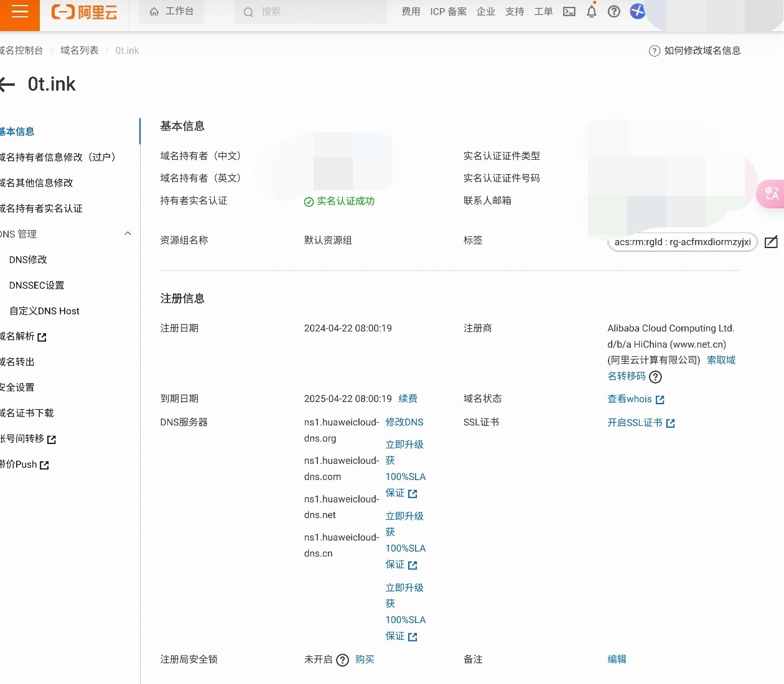
Task: Click the ns1.huaweicloud-dns.cn server entry
Action: (342, 546)
